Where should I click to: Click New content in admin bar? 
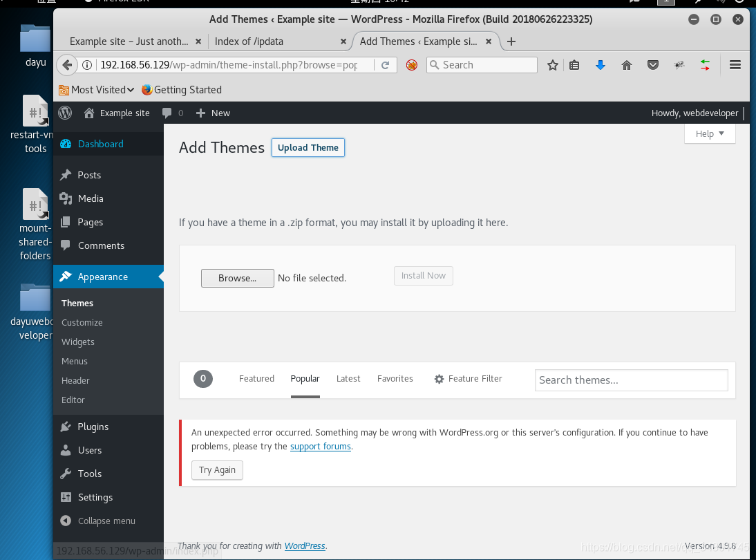click(x=213, y=113)
